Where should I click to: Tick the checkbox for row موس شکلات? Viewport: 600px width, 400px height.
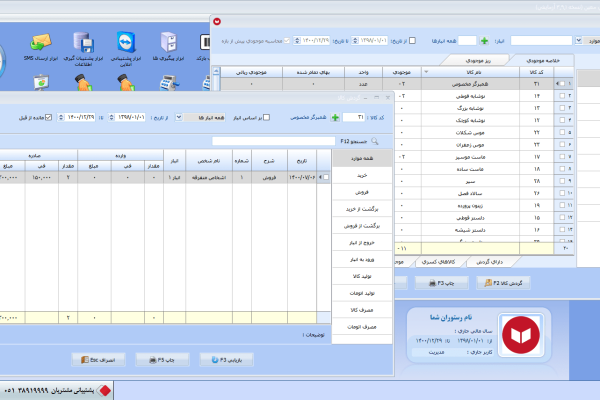562,132
